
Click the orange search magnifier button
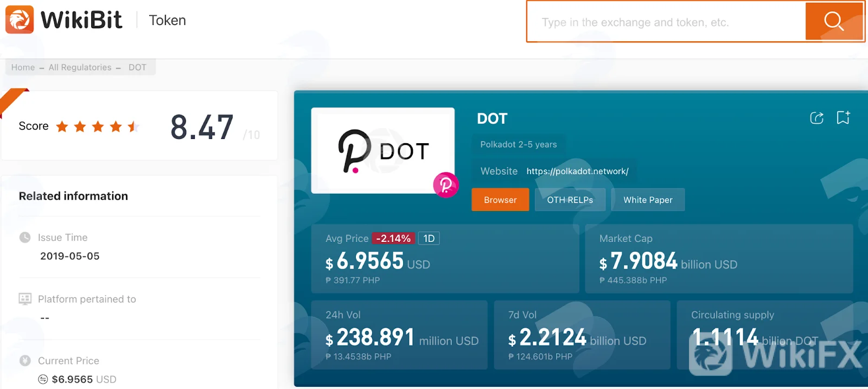coord(834,21)
